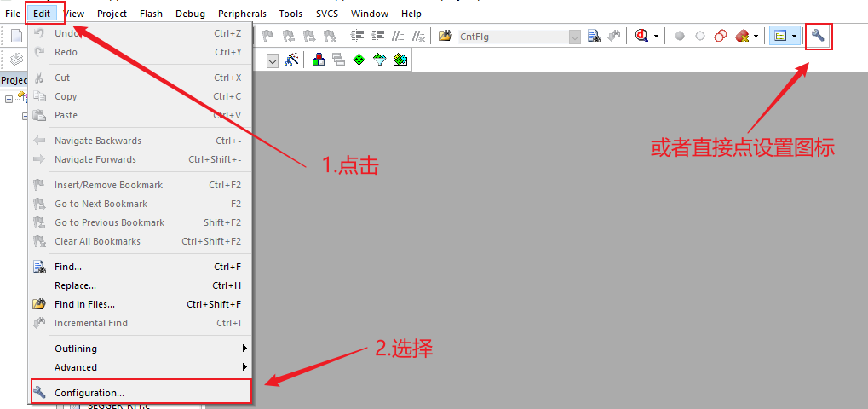Click the Find in Files folder toolbar icon
This screenshot has width=868, height=409.
tap(445, 36)
